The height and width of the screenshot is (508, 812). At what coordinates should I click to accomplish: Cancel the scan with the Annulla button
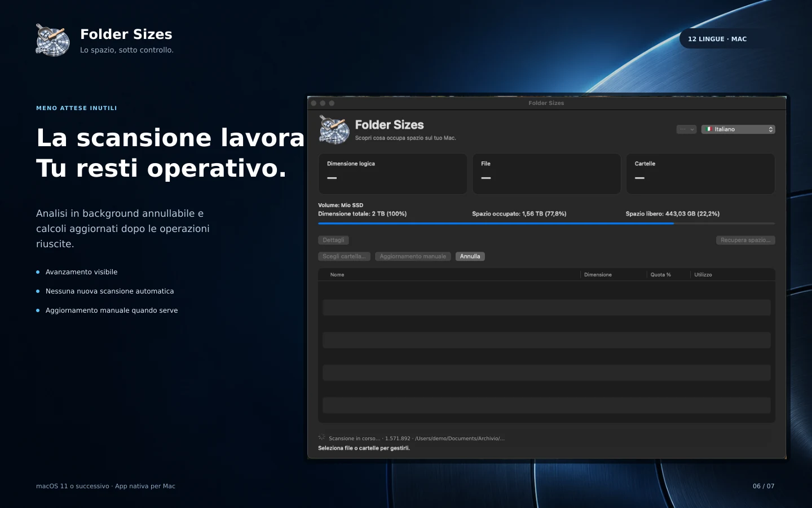(x=470, y=256)
